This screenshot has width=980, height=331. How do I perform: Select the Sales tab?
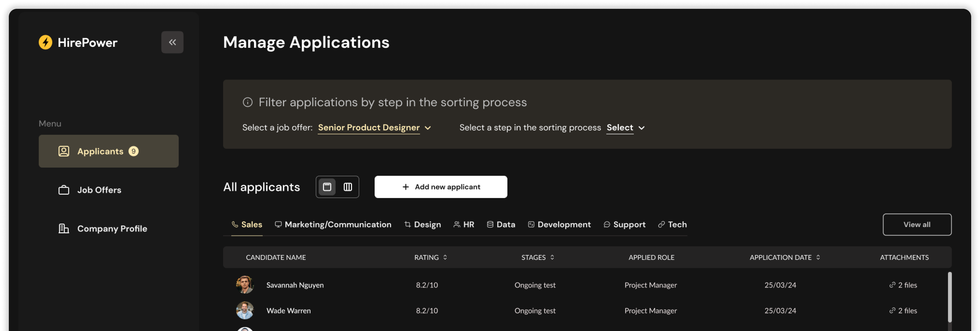(247, 224)
